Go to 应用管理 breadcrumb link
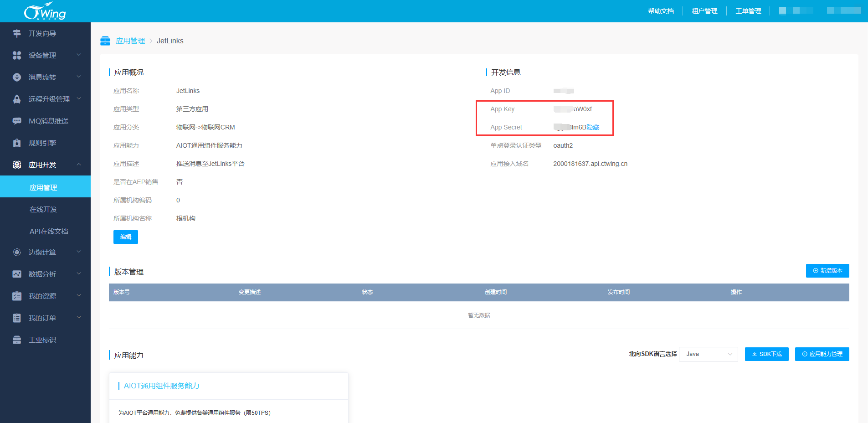The width and height of the screenshot is (868, 423). [x=130, y=41]
